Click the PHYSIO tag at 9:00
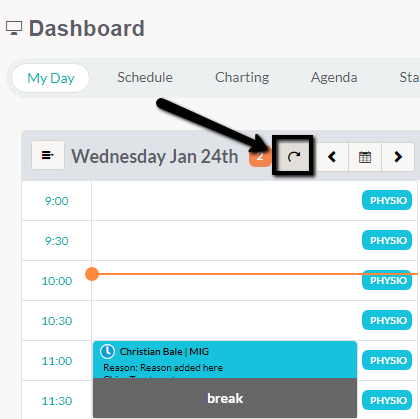 click(x=387, y=200)
